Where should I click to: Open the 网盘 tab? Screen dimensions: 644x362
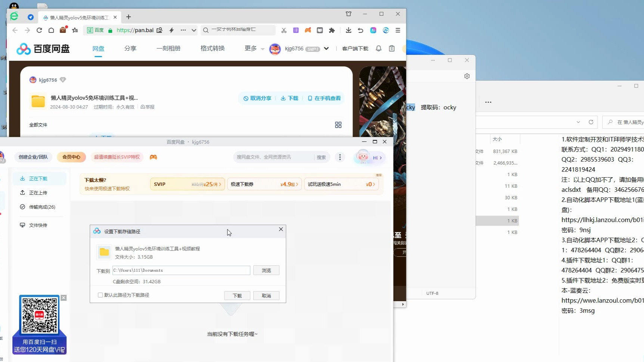coord(98,49)
